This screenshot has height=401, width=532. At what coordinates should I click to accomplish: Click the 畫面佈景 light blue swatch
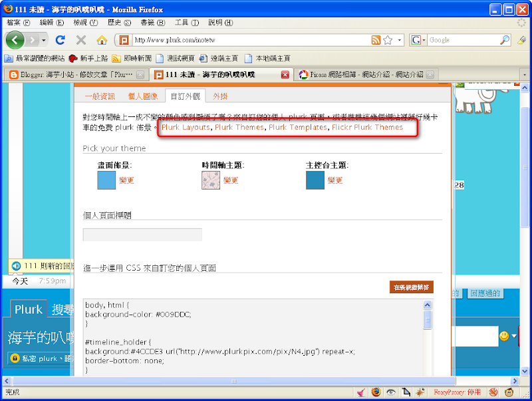coord(106,180)
